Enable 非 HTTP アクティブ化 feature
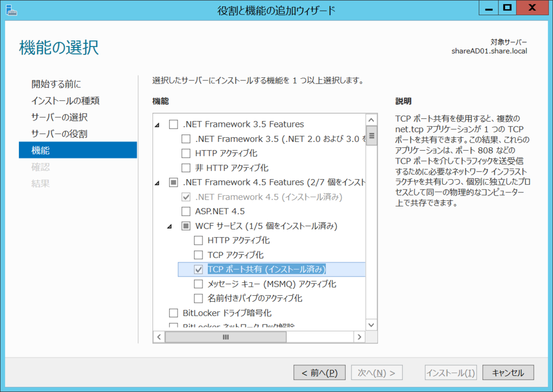Viewport: 553px width, 392px height. [x=186, y=168]
